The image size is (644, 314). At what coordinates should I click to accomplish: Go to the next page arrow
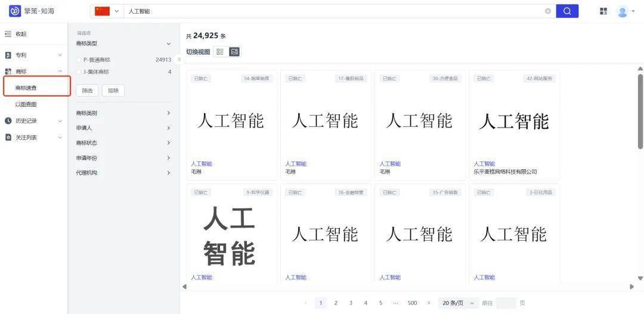pyautogui.click(x=429, y=303)
